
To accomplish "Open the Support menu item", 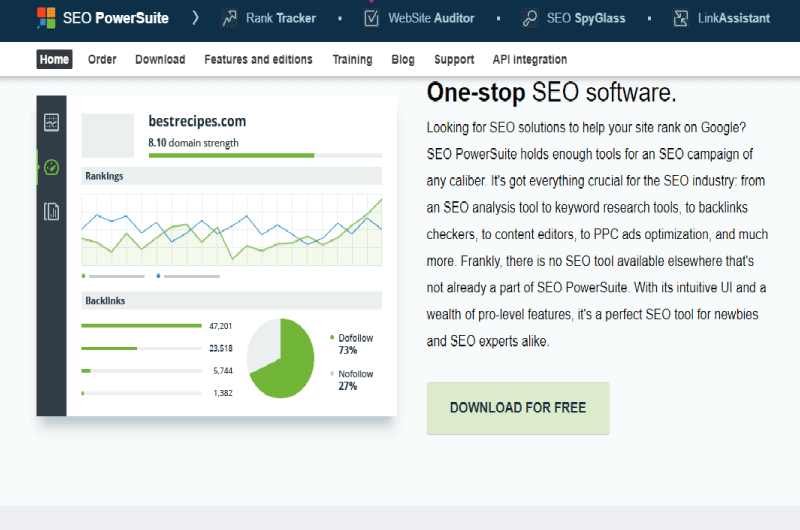I will [454, 59].
